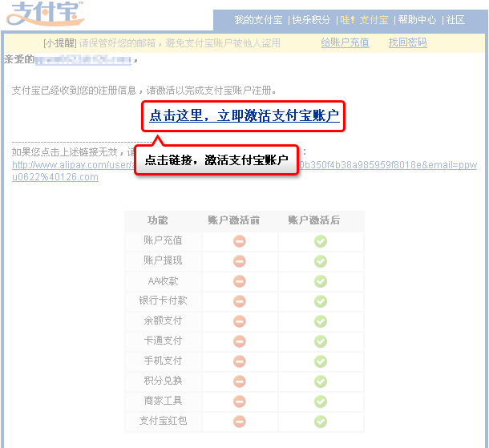Click green check icon for 手机支付

(321, 361)
